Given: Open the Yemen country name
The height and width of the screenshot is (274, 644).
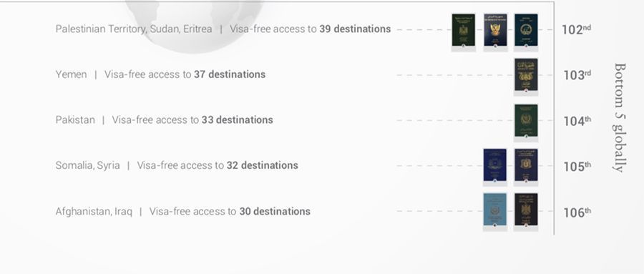Looking at the screenshot, I should (x=71, y=74).
